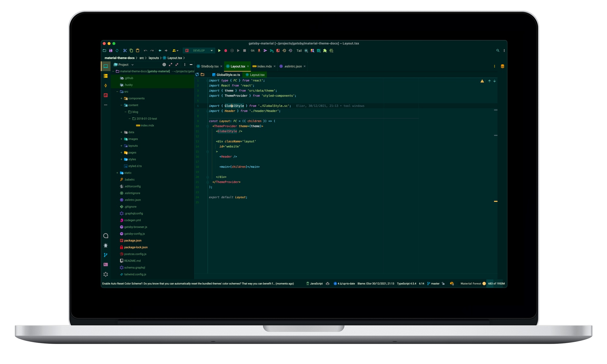Click the Cut scissors icon
The height and width of the screenshot is (364, 607).
point(125,51)
